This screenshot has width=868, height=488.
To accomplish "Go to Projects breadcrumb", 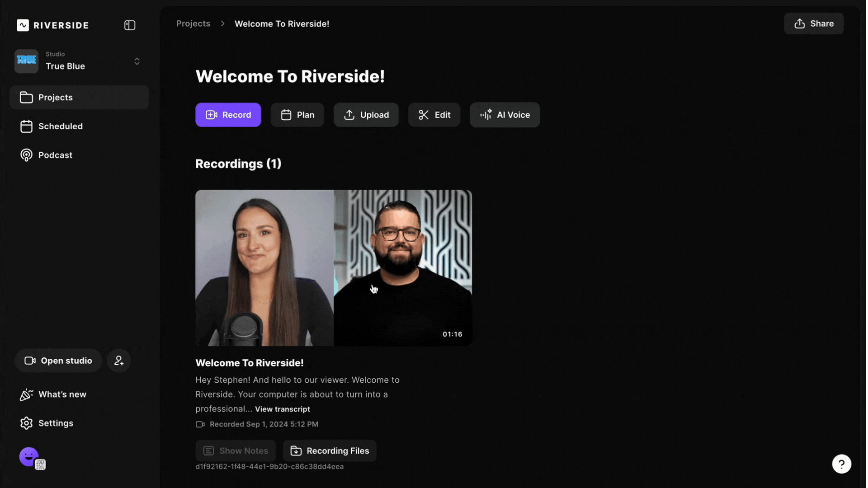I will [x=193, y=23].
